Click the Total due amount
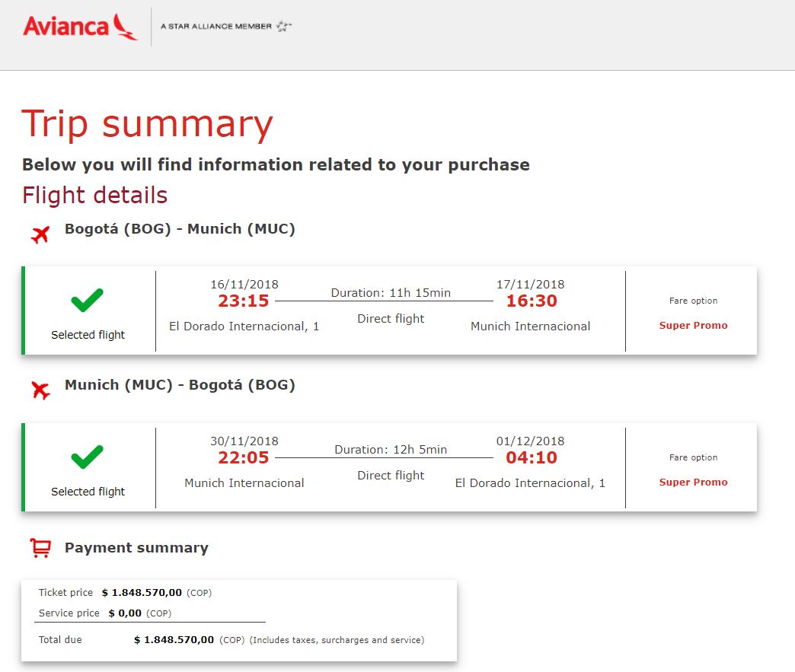This screenshot has width=795, height=672. pos(174,640)
